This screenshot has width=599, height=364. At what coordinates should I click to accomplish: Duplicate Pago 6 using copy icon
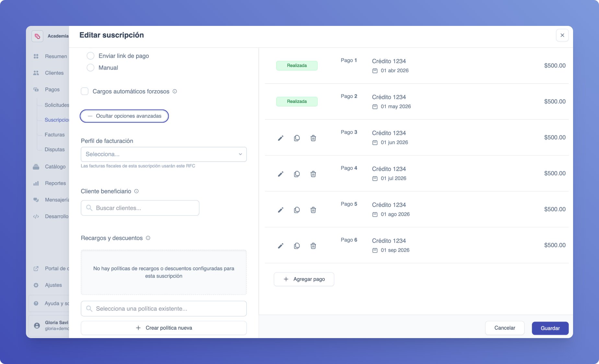tap(297, 246)
